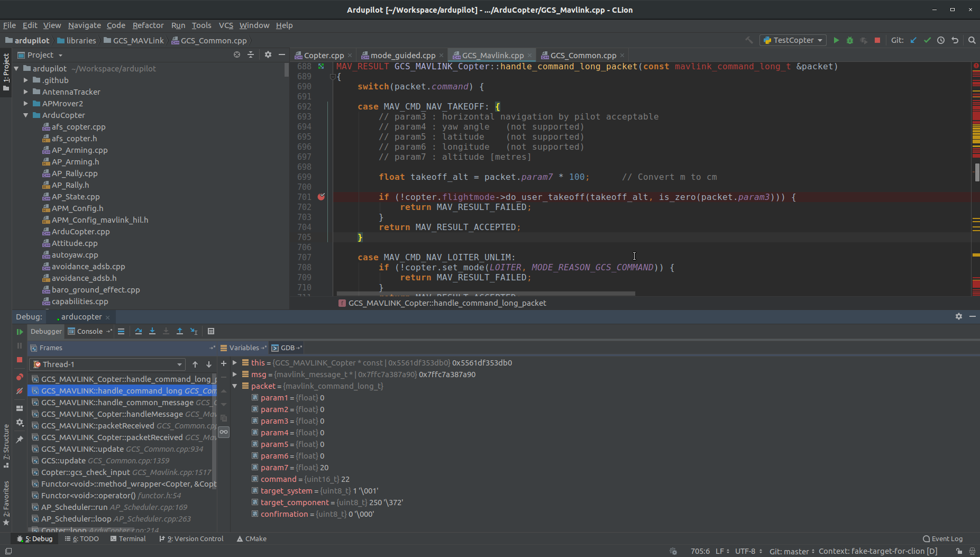The image size is (980, 557).
Task: Start debugging with the green bug icon
Action: pyautogui.click(x=850, y=40)
